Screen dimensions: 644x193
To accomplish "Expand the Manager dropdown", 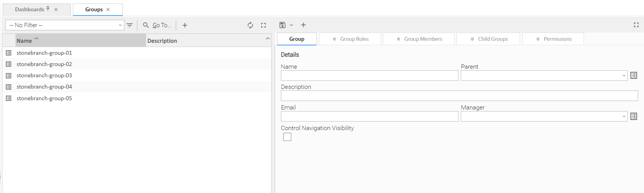I will [624, 116].
